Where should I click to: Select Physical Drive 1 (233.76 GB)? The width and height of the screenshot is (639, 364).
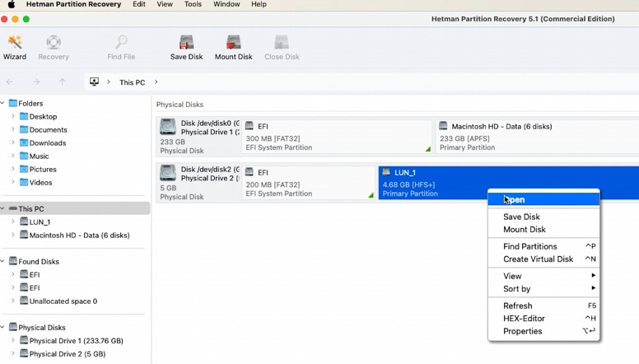tap(76, 341)
